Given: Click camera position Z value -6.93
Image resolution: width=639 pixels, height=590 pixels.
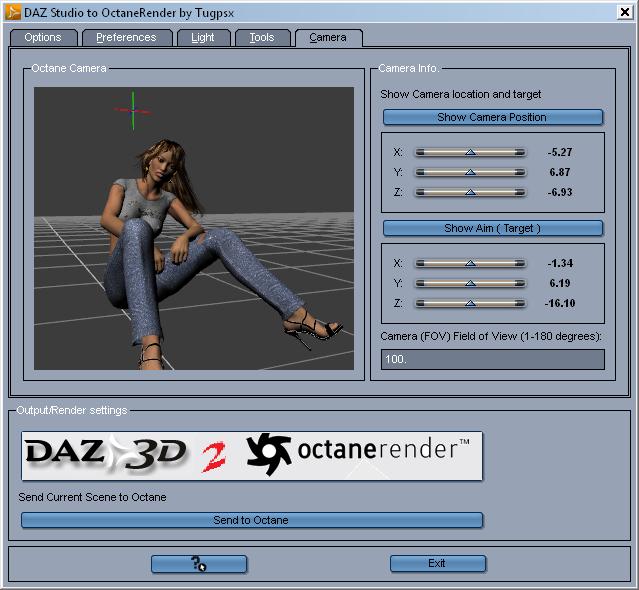Looking at the screenshot, I should [x=560, y=192].
